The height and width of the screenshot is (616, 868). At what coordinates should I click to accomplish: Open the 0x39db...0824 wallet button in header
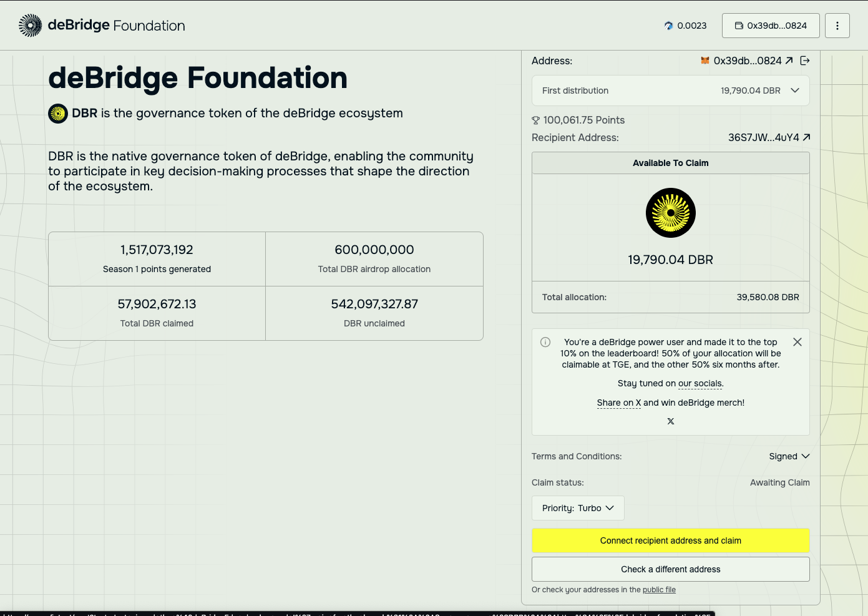pos(771,26)
